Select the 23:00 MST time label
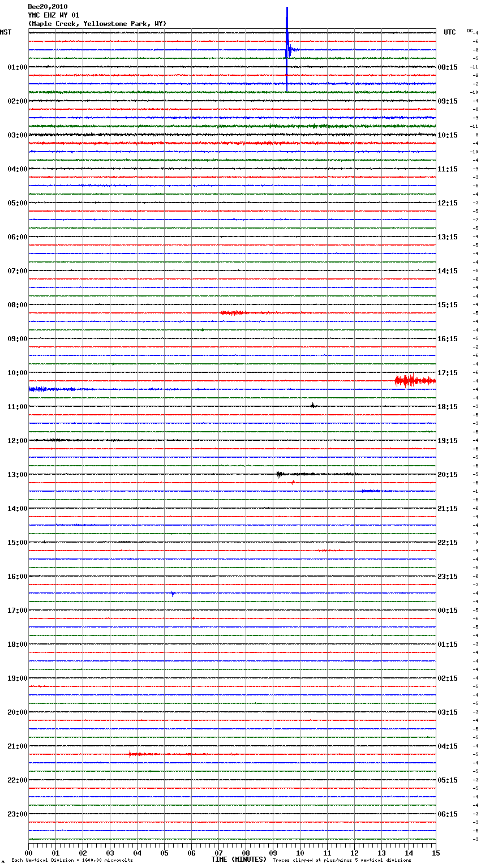The image size is (481, 868). pos(18,814)
